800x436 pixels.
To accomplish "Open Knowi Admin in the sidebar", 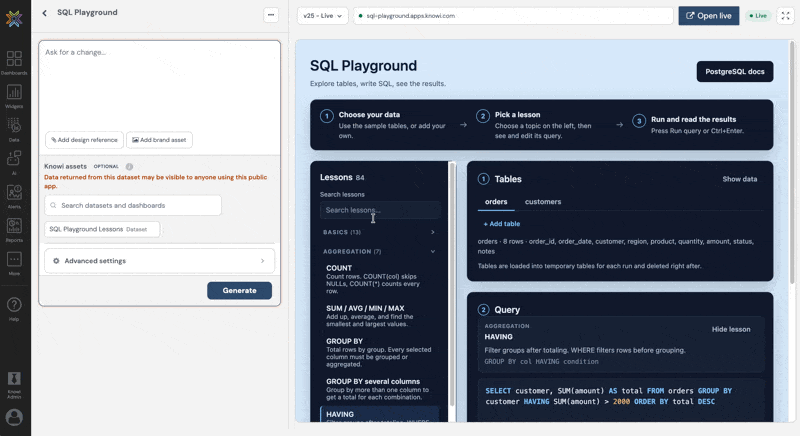I will 14,384.
